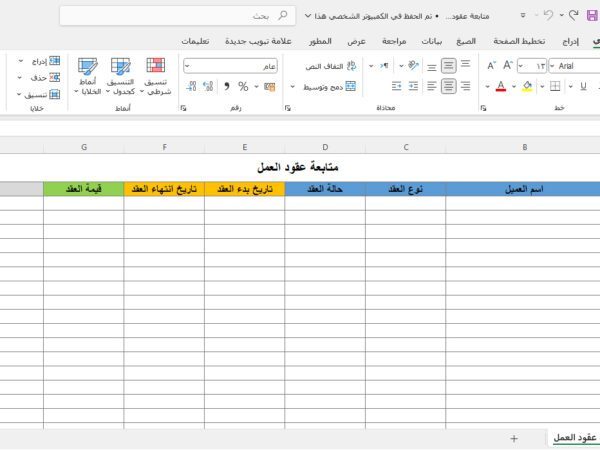Viewport: 600px width, 450px height.
Task: Expand the orientation dropdown arrow
Action: (x=401, y=66)
